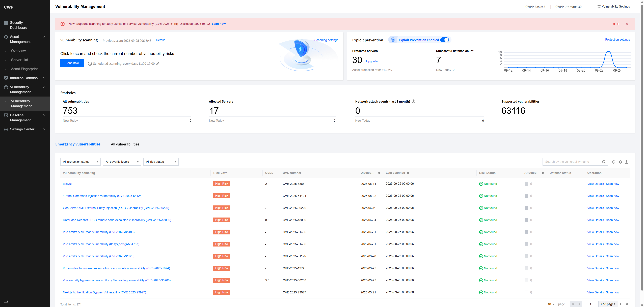The image size is (644, 307).
Task: Sort by the Affected column arrows
Action: coord(543,173)
